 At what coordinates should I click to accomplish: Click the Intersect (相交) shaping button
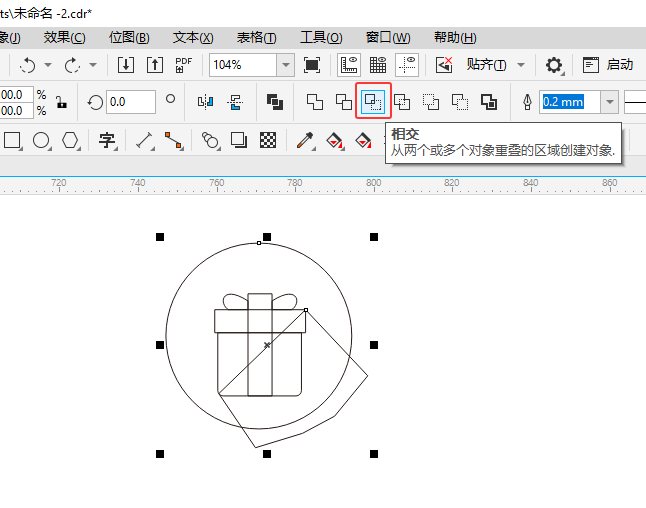click(x=373, y=101)
